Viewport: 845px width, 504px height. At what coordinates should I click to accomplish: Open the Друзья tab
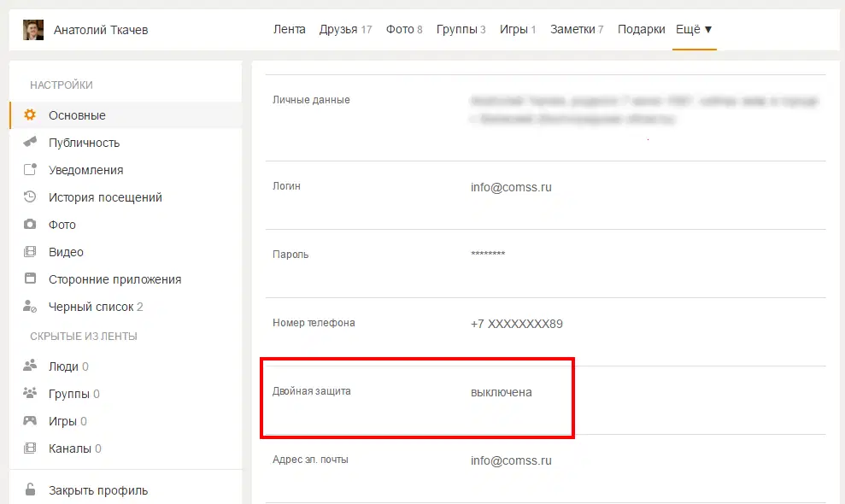click(345, 29)
